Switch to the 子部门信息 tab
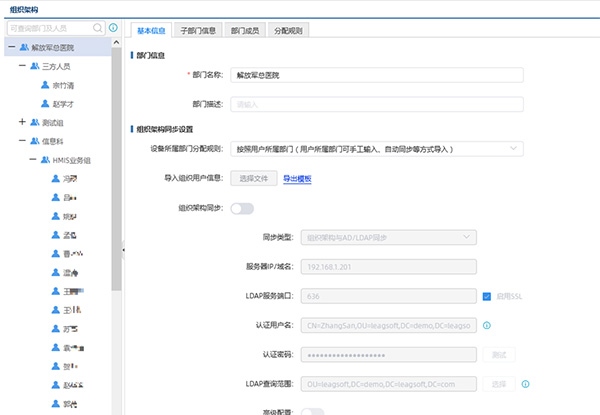 [198, 31]
